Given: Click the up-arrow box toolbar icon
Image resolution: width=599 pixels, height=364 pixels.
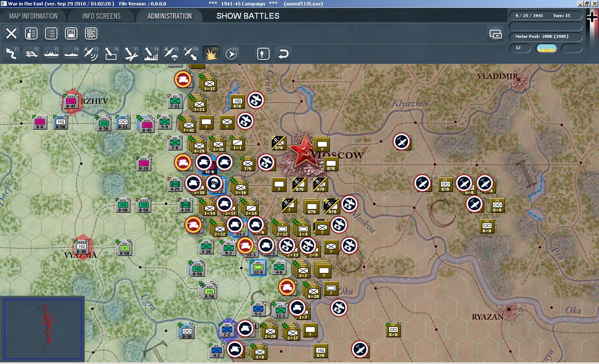Looking at the screenshot, I should pyautogui.click(x=263, y=54).
